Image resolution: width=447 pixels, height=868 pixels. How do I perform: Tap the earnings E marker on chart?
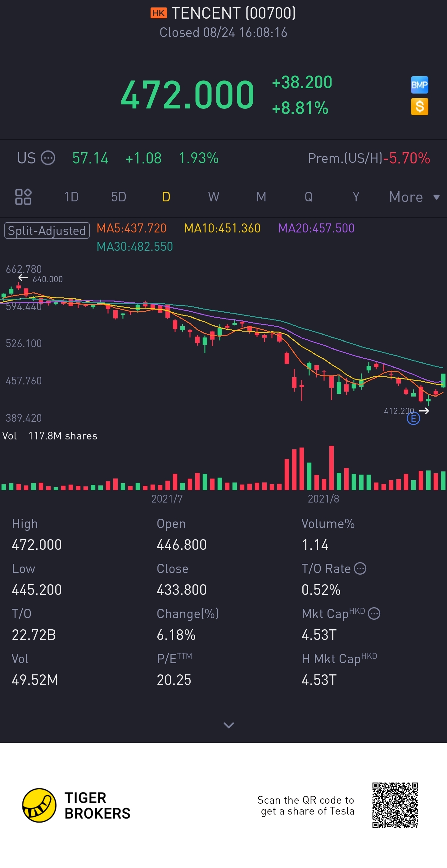(x=413, y=419)
